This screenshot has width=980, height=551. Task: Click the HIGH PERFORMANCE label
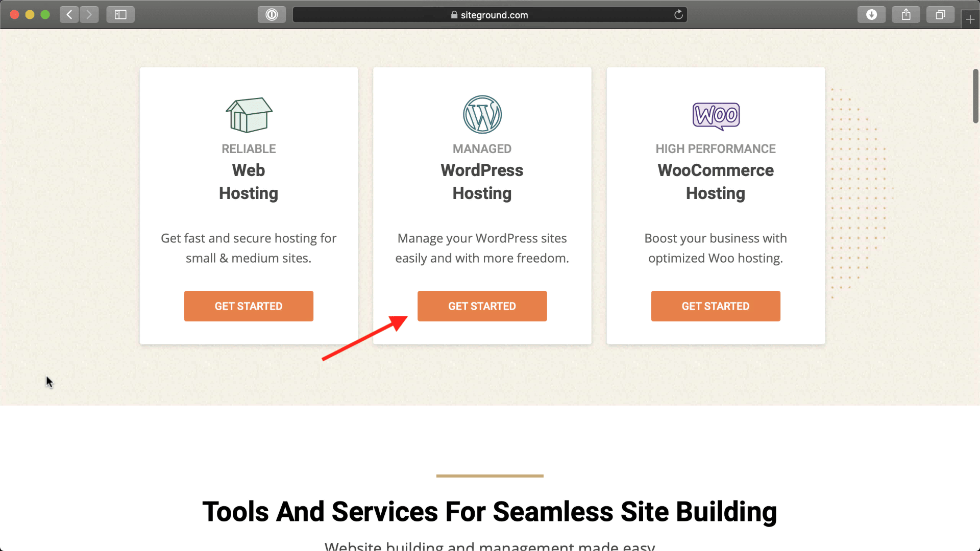point(716,148)
